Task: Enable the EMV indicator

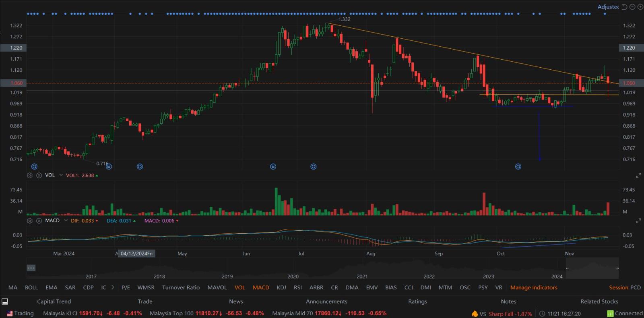Action: (372, 288)
